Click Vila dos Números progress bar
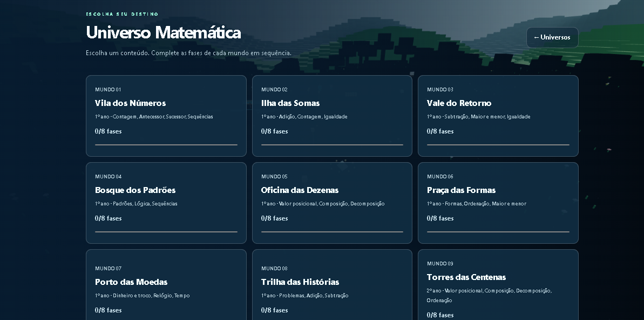 point(166,145)
